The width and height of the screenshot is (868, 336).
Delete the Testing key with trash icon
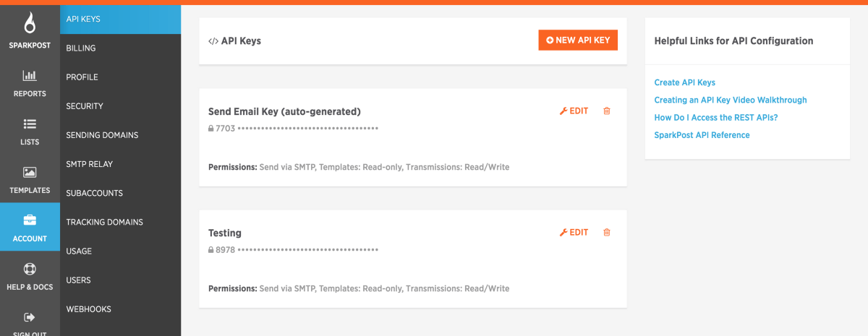(x=607, y=233)
